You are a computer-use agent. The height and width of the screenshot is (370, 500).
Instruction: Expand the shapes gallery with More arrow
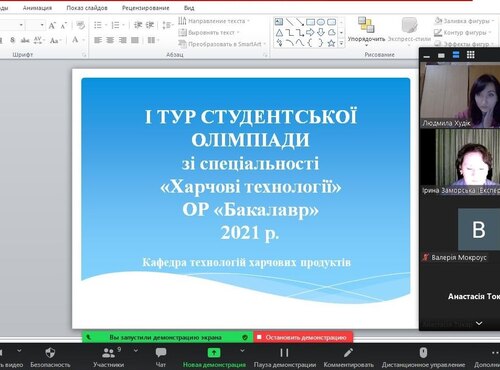(341, 43)
